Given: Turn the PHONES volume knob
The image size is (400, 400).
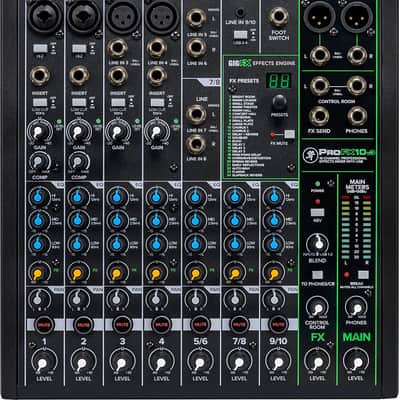Looking at the screenshot, I should tap(356, 308).
